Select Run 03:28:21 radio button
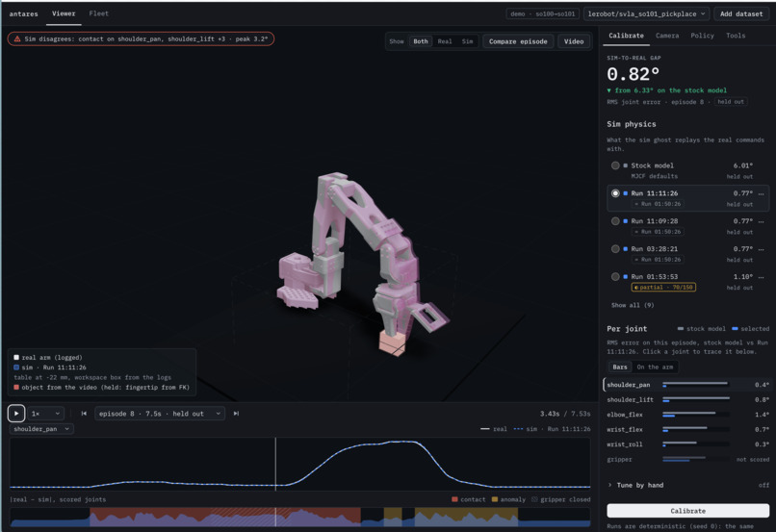This screenshot has height=532, width=776. (x=615, y=249)
